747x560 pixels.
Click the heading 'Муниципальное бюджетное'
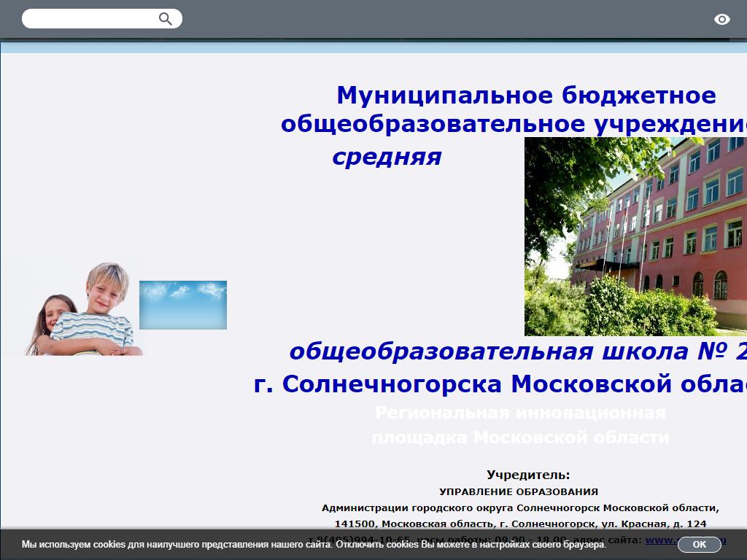[525, 96]
